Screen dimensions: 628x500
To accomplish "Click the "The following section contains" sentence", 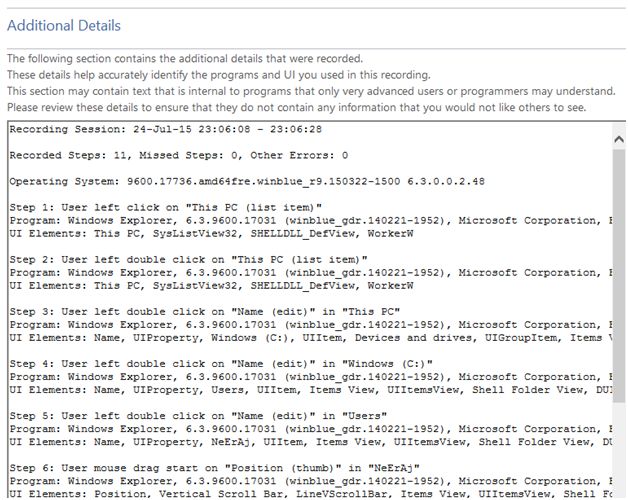I will [185, 59].
